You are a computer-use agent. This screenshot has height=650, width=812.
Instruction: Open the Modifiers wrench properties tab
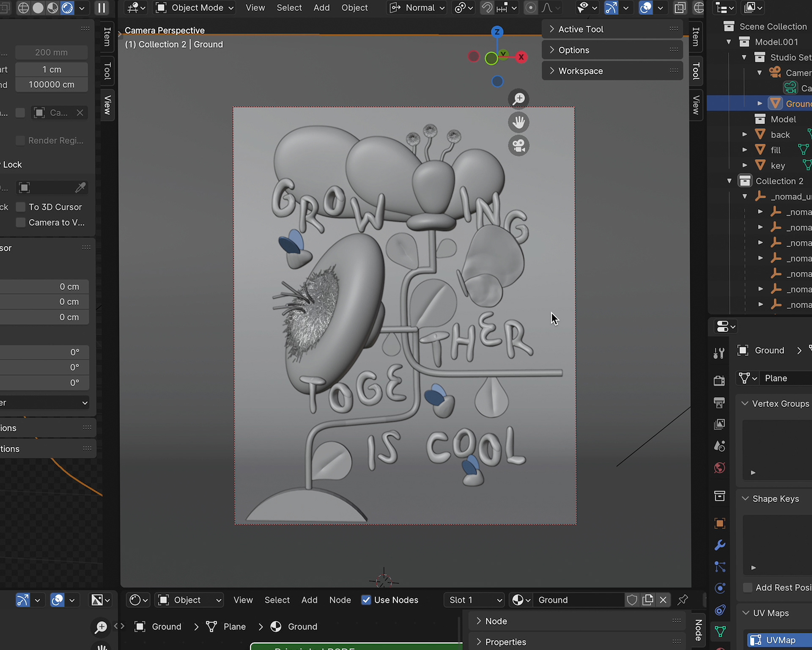point(719,545)
